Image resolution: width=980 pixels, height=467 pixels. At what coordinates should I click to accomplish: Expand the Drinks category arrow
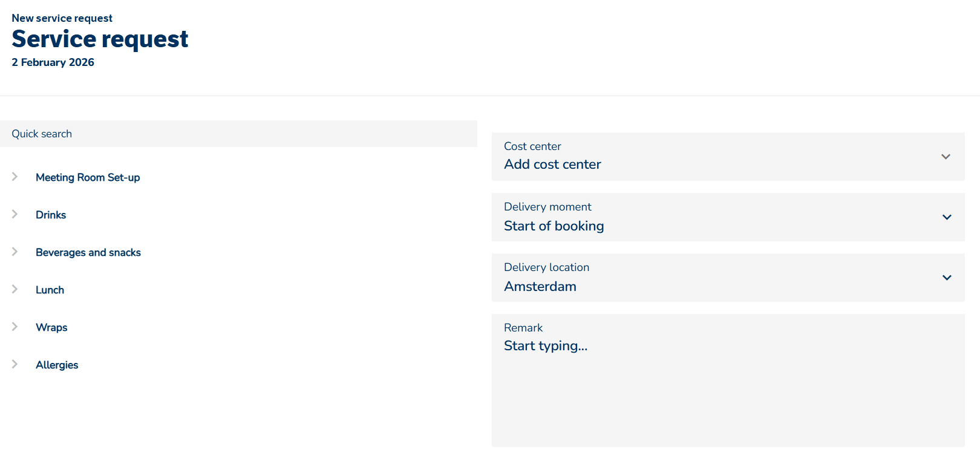point(15,214)
